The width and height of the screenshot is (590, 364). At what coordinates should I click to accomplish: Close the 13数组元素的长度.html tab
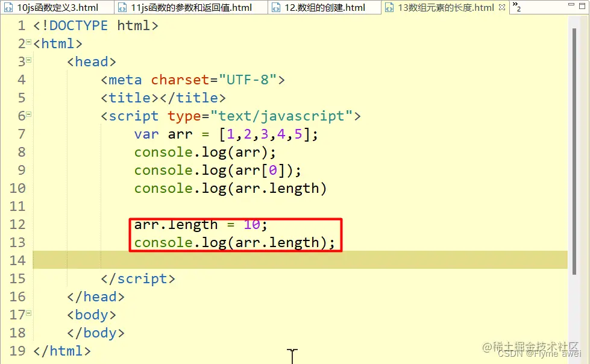tap(502, 7)
